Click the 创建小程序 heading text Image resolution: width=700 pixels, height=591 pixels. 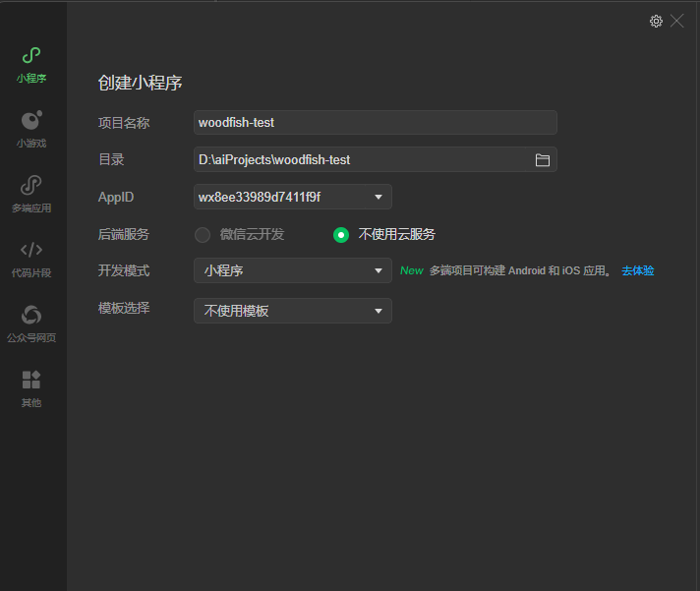point(141,83)
